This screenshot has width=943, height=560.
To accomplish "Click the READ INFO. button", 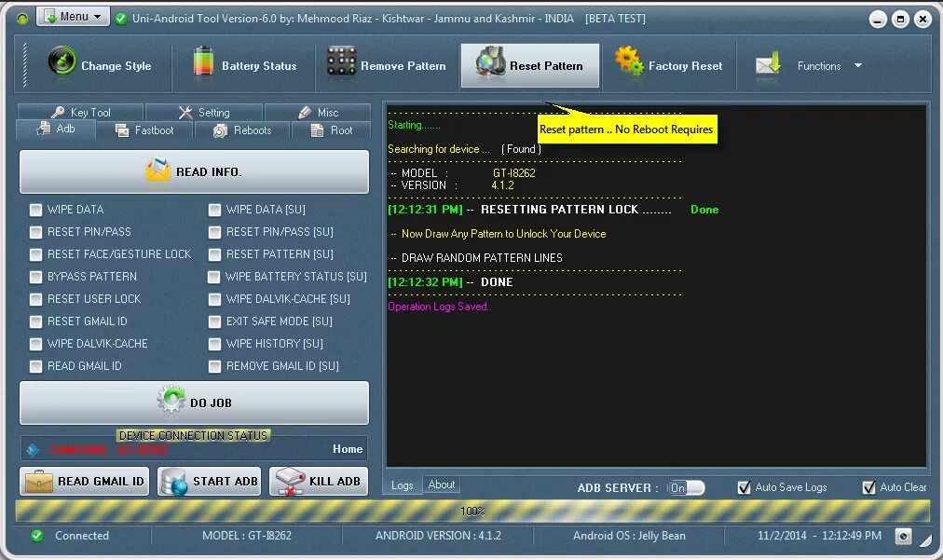I will point(194,172).
